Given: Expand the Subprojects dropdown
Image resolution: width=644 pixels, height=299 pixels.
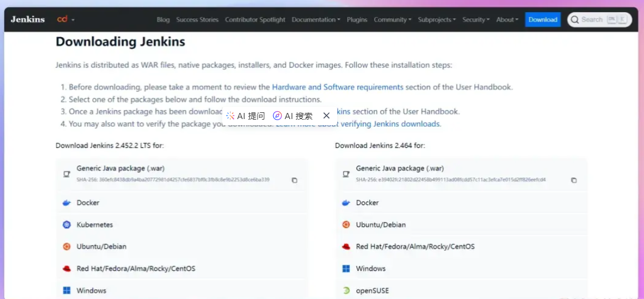Looking at the screenshot, I should click(437, 20).
